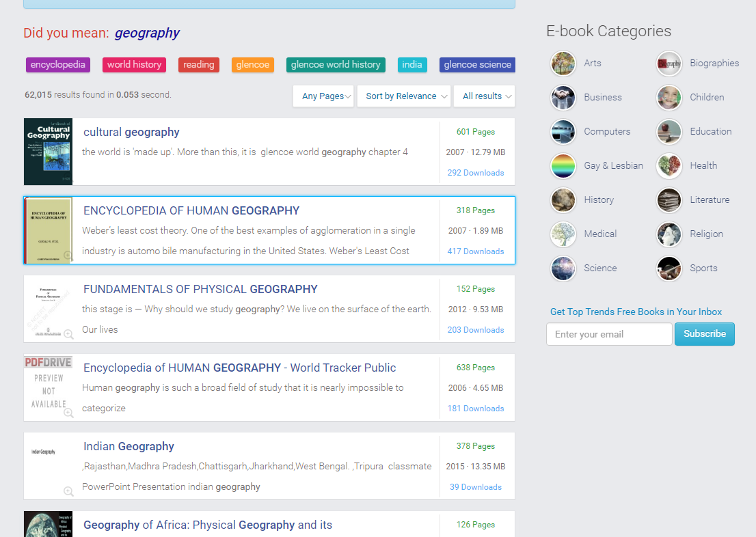Screen dimensions: 756x537
Task: Click the world history tag
Action: point(134,65)
